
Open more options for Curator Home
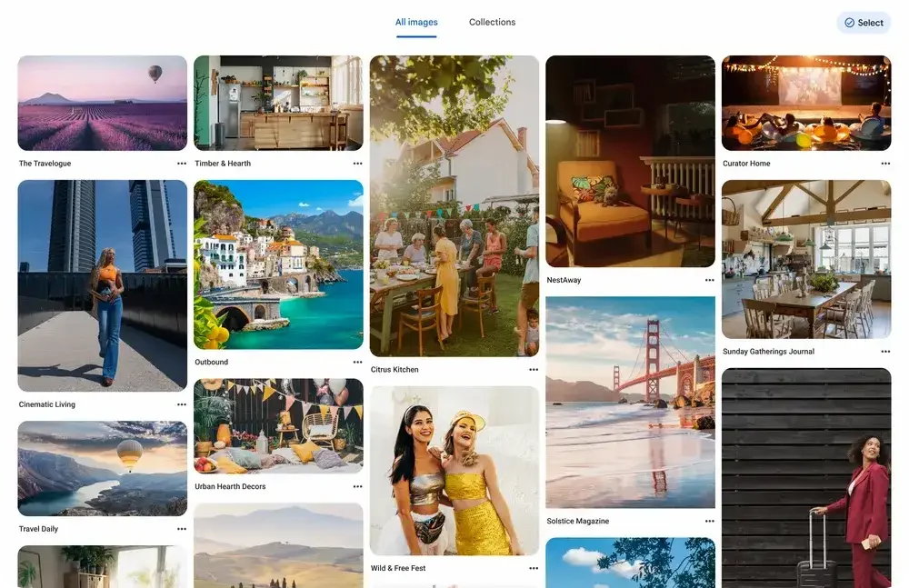click(885, 164)
